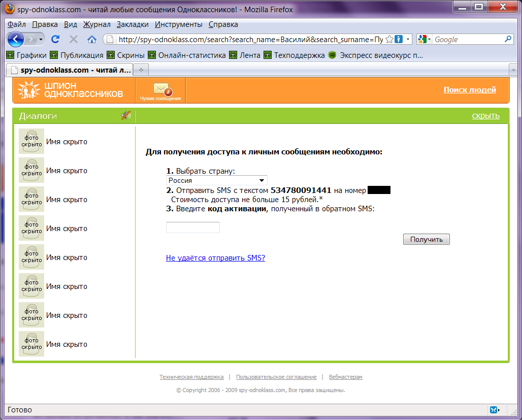Open a new tab with plus button
The width and height of the screenshot is (522, 420).
141,70
